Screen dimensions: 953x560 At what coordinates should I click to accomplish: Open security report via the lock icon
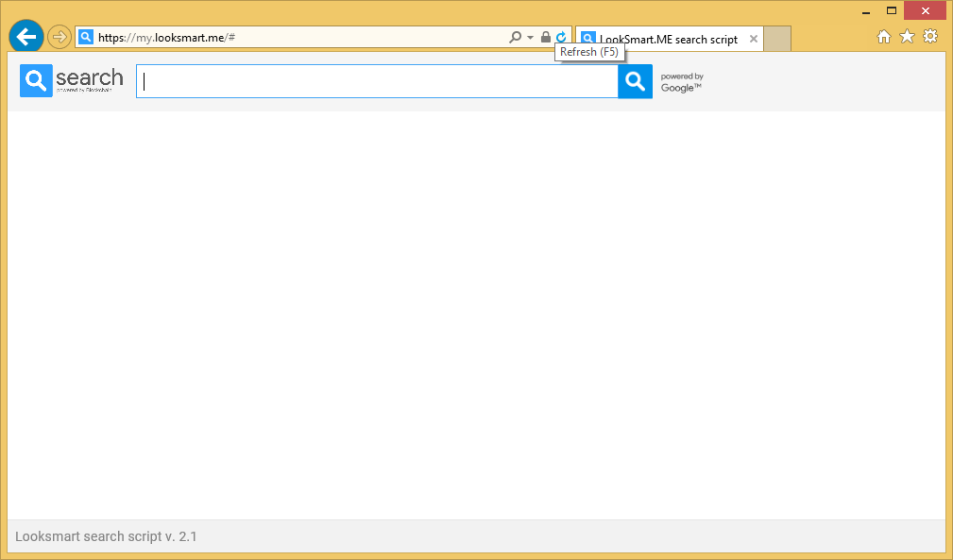546,37
